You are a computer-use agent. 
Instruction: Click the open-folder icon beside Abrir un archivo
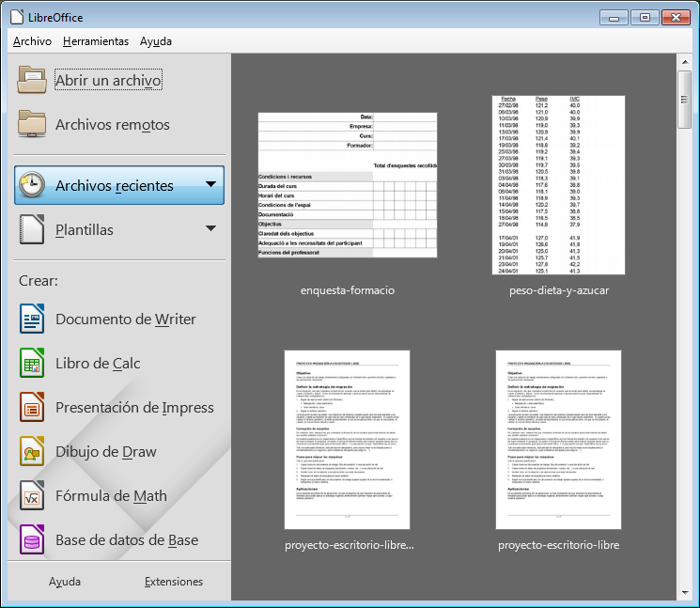pos(32,80)
